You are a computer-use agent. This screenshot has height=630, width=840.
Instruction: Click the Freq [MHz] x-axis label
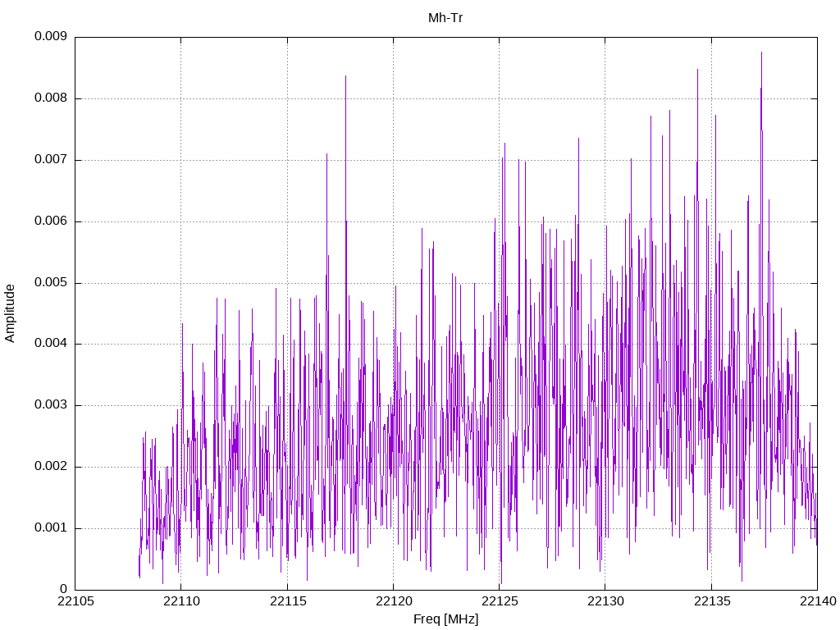coord(445,619)
